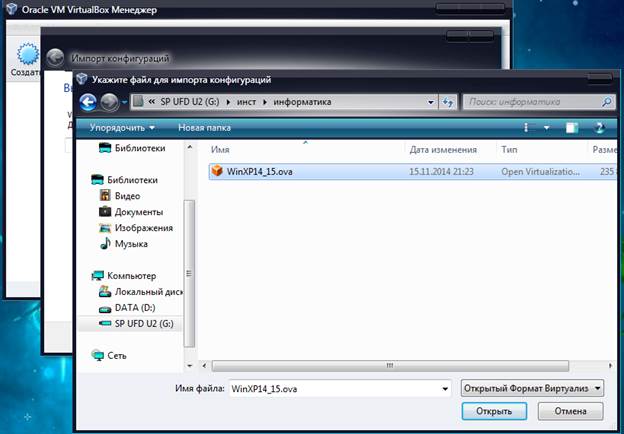Open recent locations dropdown beside navigation arrows
Screen dimensions: 624x434
click(x=124, y=103)
